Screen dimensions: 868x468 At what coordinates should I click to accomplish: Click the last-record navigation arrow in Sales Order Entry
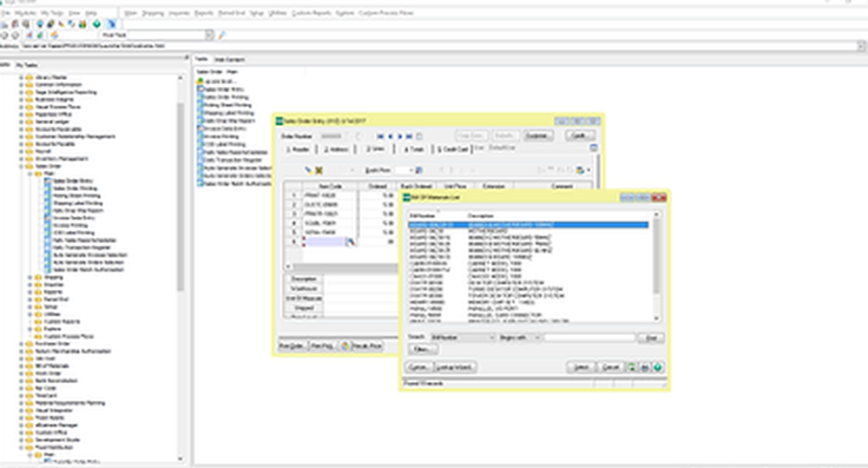point(409,136)
